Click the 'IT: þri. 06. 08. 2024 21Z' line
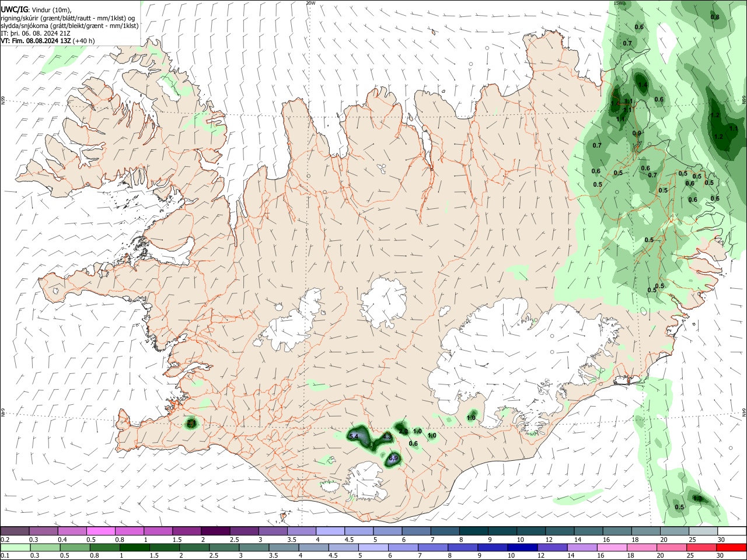This screenshot has height=560, width=747. coord(36,33)
